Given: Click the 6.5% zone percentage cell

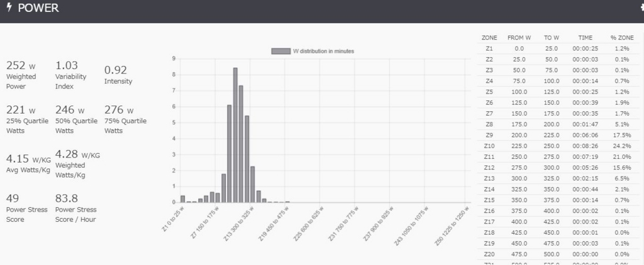Looking at the screenshot, I should (622, 178).
